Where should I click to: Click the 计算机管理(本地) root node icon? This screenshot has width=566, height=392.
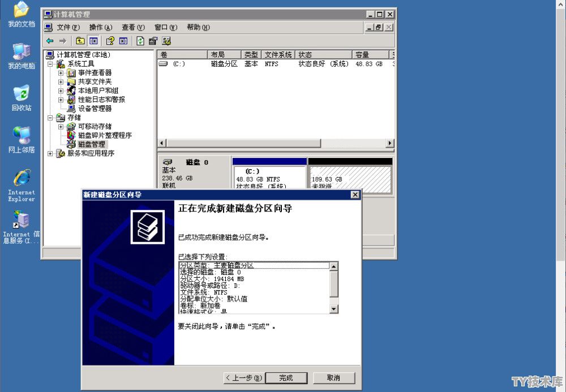50,55
